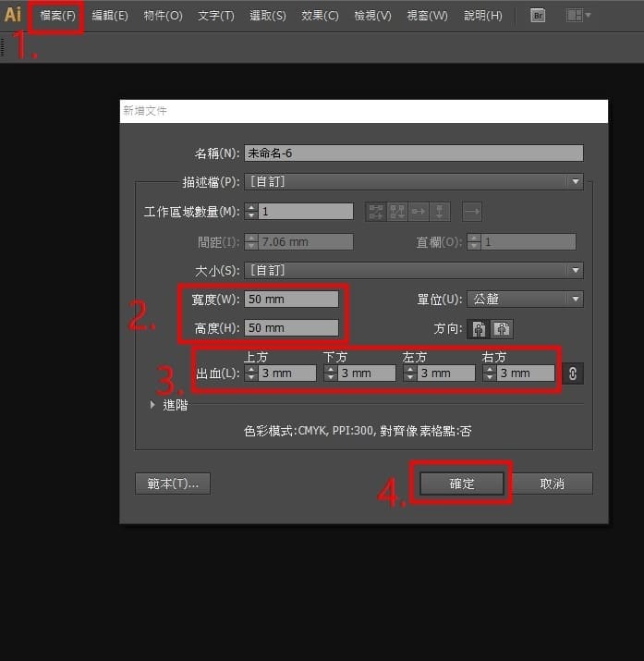Open the 選取(S) menu
This screenshot has height=661, width=644.
[268, 16]
